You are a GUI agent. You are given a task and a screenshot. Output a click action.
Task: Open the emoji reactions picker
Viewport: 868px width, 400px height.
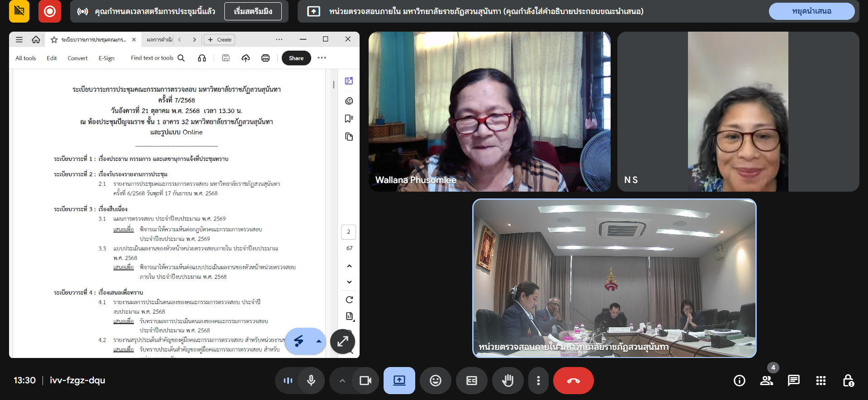[435, 381]
